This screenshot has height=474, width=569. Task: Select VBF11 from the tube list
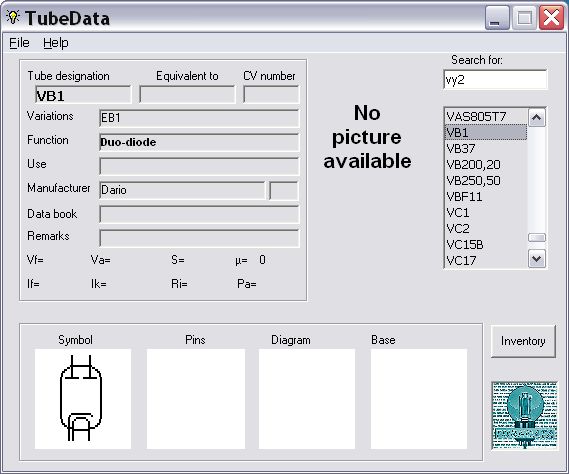(x=486, y=196)
